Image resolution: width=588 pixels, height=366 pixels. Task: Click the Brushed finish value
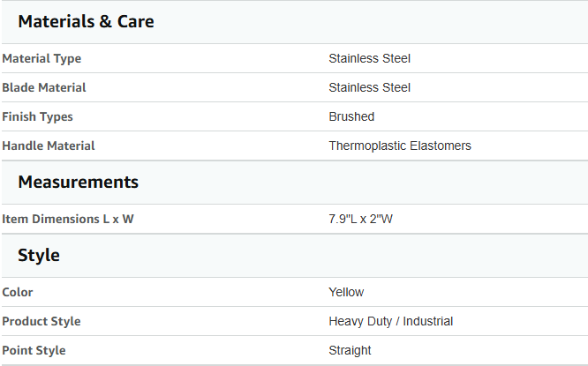[351, 117]
